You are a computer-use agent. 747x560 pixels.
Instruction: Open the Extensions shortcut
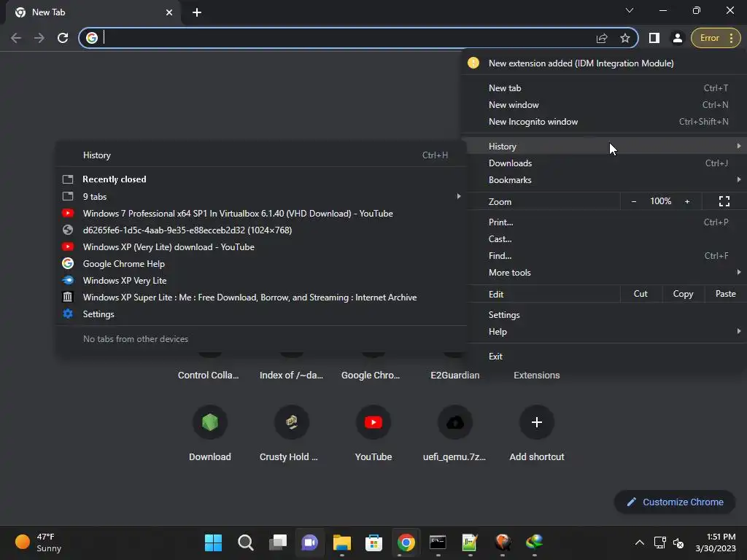(x=536, y=376)
